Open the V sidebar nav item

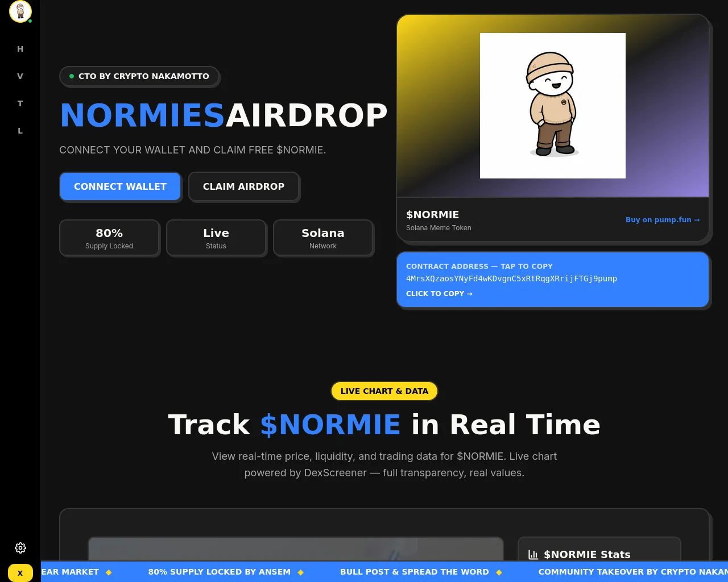click(20, 76)
